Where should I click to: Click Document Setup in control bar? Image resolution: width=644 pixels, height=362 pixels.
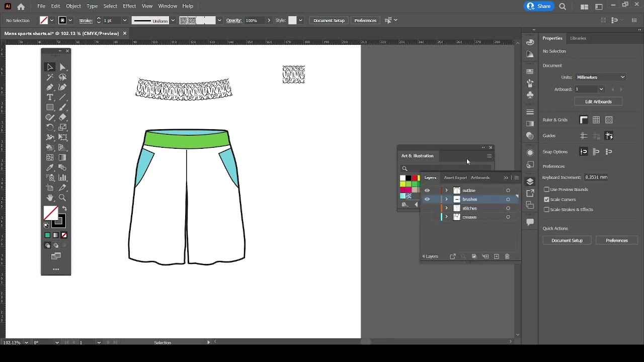tap(329, 21)
